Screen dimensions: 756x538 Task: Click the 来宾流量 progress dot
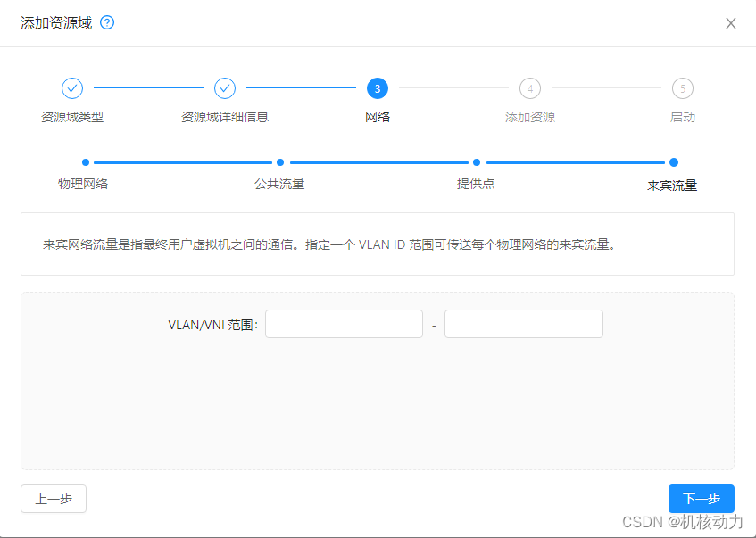coord(672,162)
